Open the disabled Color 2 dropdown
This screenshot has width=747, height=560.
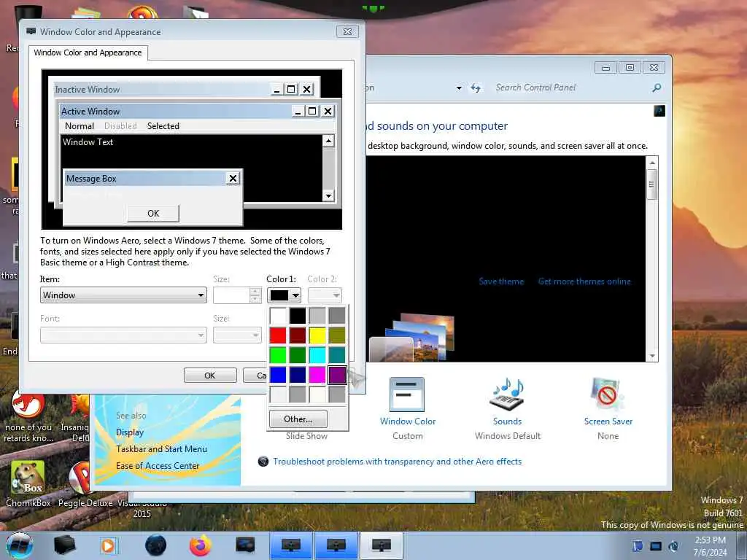click(325, 295)
